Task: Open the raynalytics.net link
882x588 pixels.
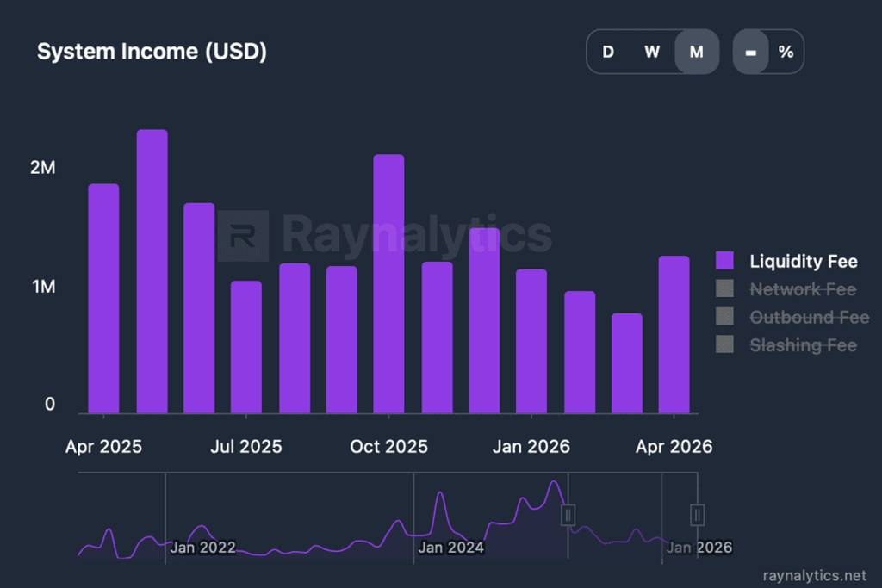Action: click(814, 575)
